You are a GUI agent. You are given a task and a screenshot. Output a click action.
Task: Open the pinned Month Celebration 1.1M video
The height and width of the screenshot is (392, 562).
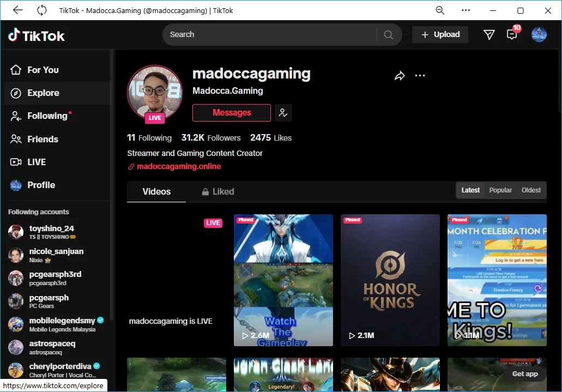[x=497, y=280]
